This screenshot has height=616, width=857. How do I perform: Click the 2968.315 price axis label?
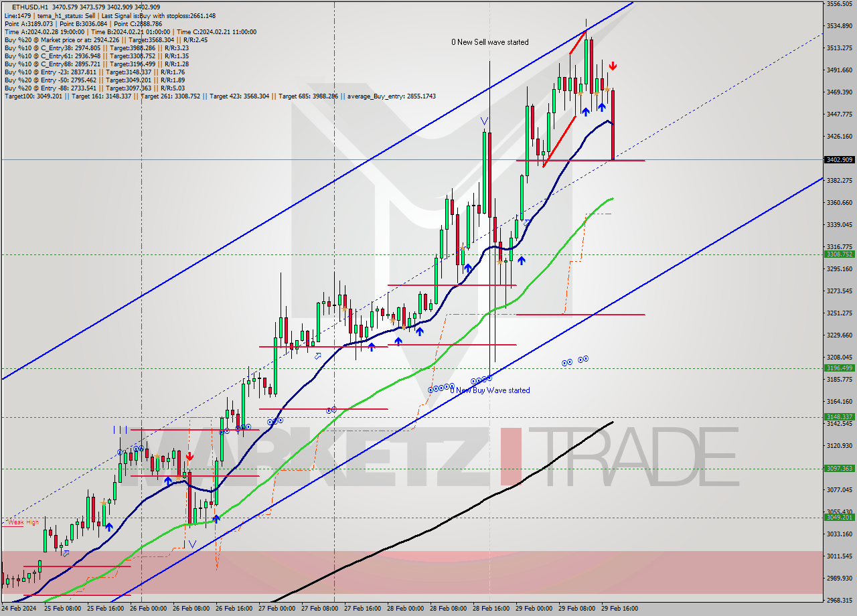pyautogui.click(x=840, y=600)
